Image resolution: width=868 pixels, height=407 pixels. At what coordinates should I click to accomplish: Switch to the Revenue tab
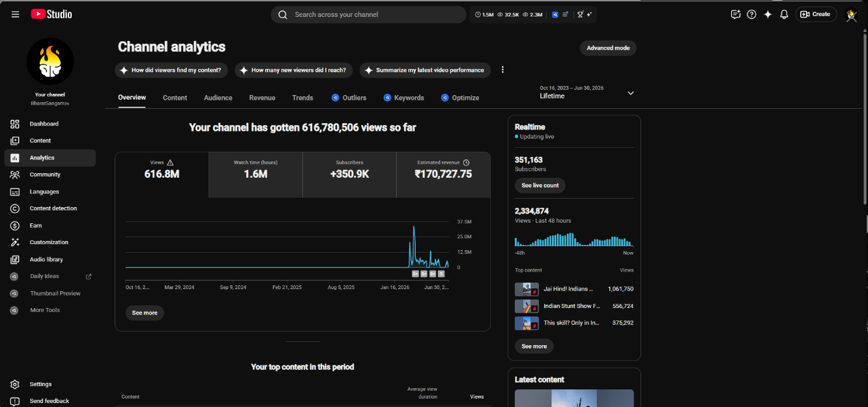point(262,98)
